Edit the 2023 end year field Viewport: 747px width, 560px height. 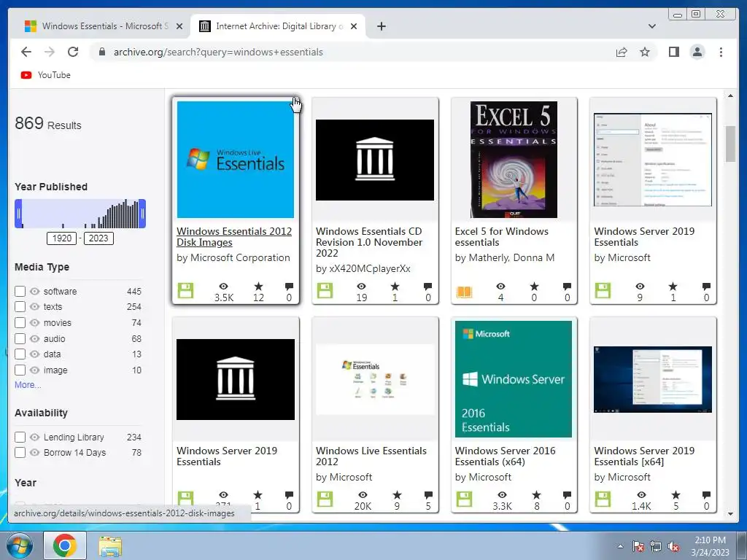(x=98, y=238)
